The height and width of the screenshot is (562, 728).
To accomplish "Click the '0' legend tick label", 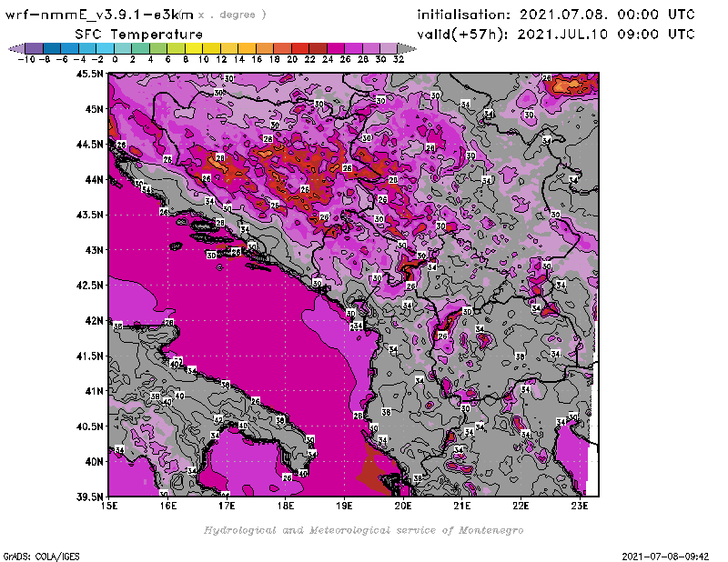I will (115, 59).
